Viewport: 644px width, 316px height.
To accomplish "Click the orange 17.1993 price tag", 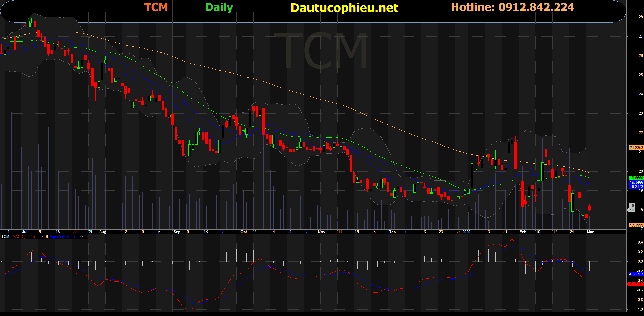I will [636, 225].
